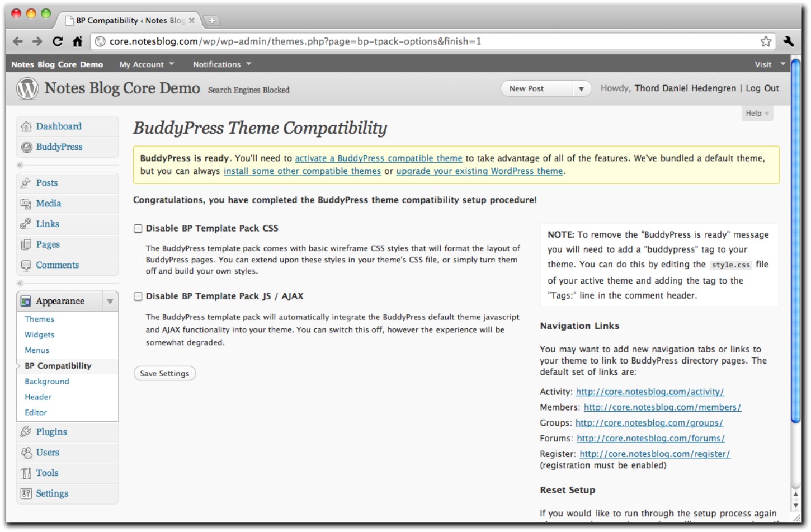Open the Background submenu item
The width and height of the screenshot is (811, 532).
47,382
